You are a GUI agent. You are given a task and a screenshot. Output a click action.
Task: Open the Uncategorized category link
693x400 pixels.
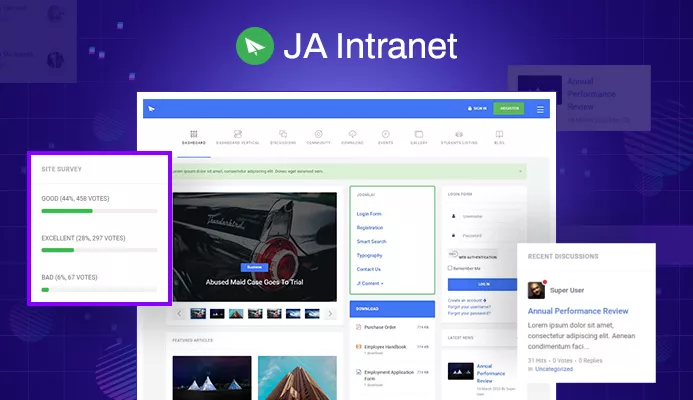[x=554, y=369]
